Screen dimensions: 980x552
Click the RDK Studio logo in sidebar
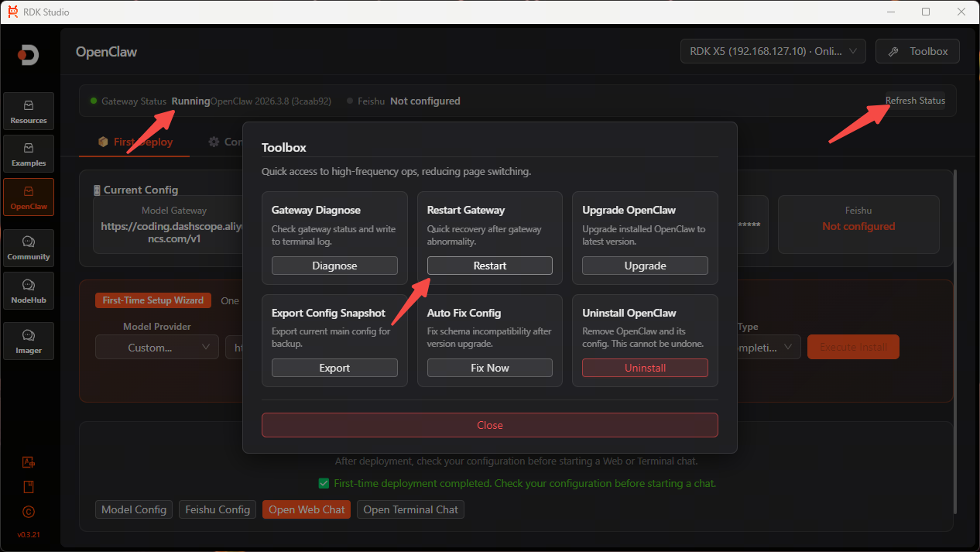pyautogui.click(x=29, y=55)
